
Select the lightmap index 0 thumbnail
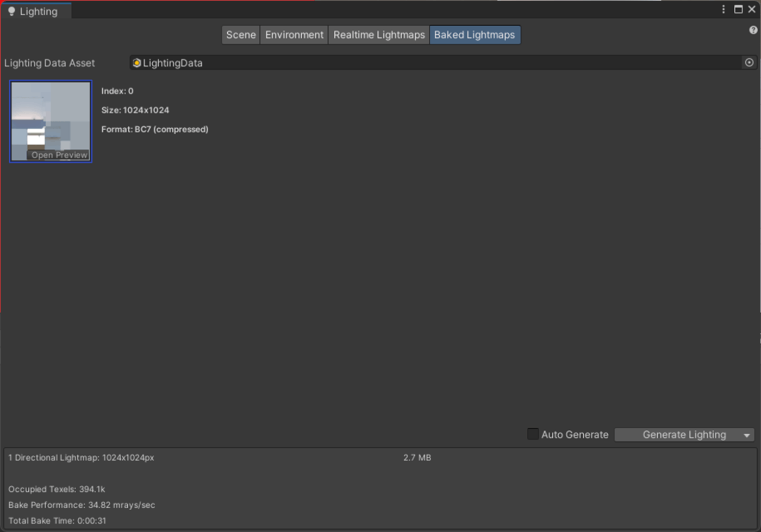click(x=51, y=121)
